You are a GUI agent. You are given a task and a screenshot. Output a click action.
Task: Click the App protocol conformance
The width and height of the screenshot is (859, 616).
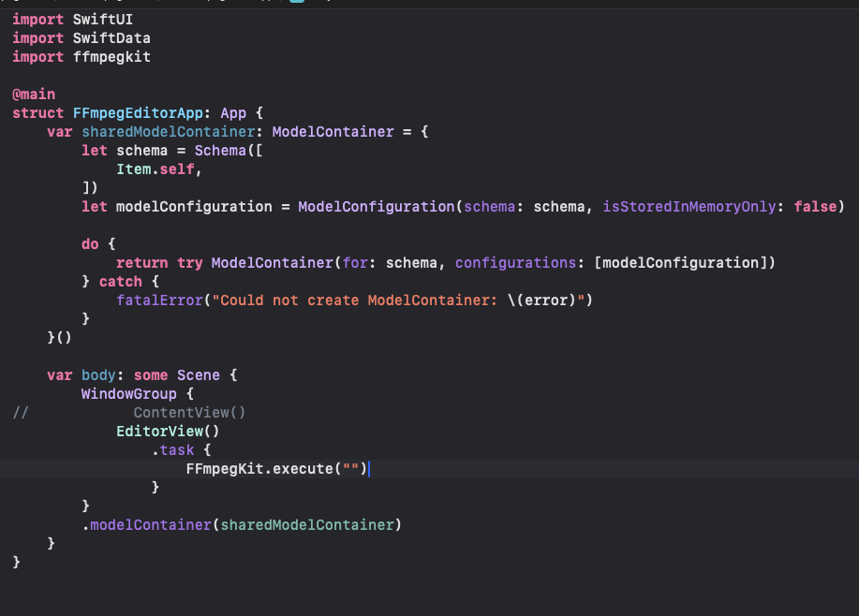tap(233, 113)
